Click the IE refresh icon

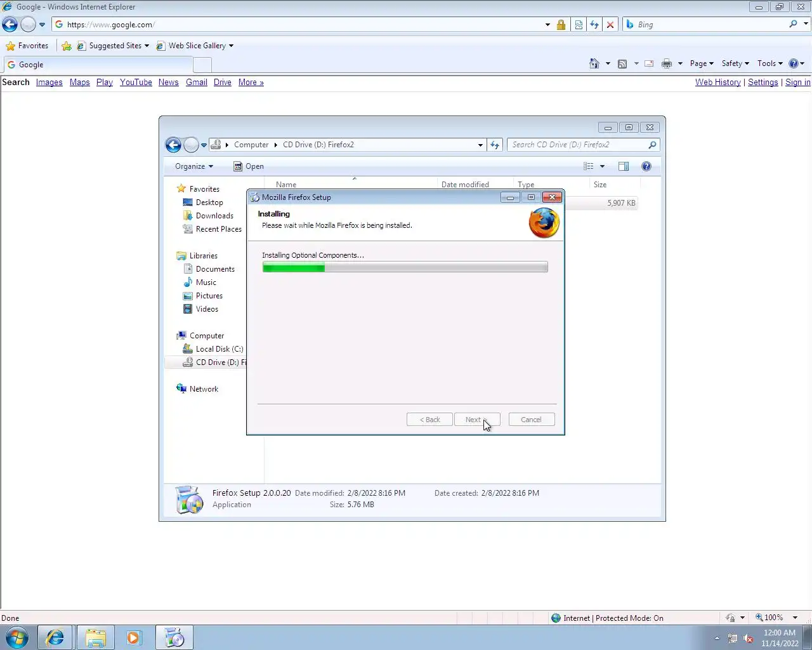tap(594, 25)
